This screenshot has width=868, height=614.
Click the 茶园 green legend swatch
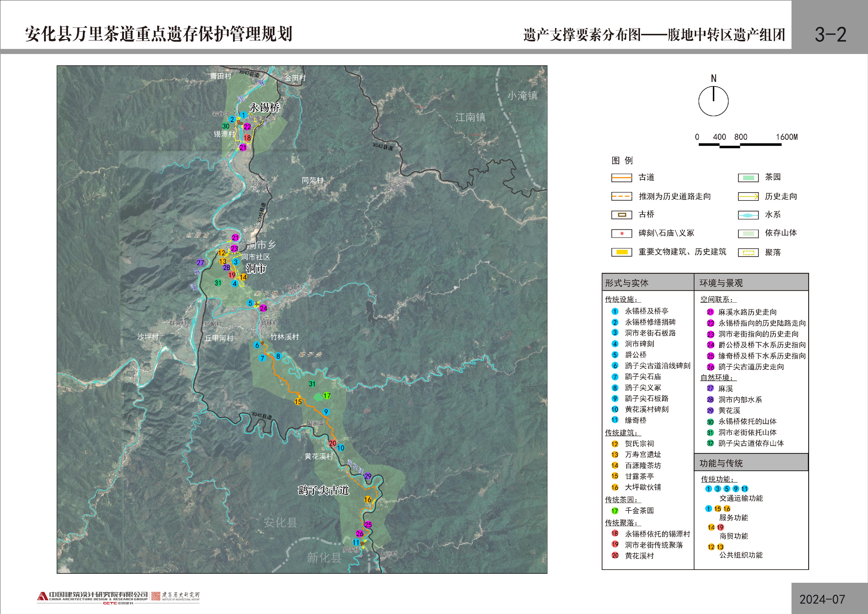coord(748,177)
